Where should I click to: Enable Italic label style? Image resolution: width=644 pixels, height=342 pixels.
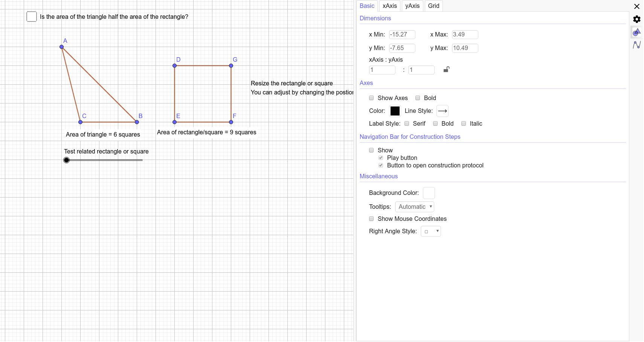[x=463, y=123]
